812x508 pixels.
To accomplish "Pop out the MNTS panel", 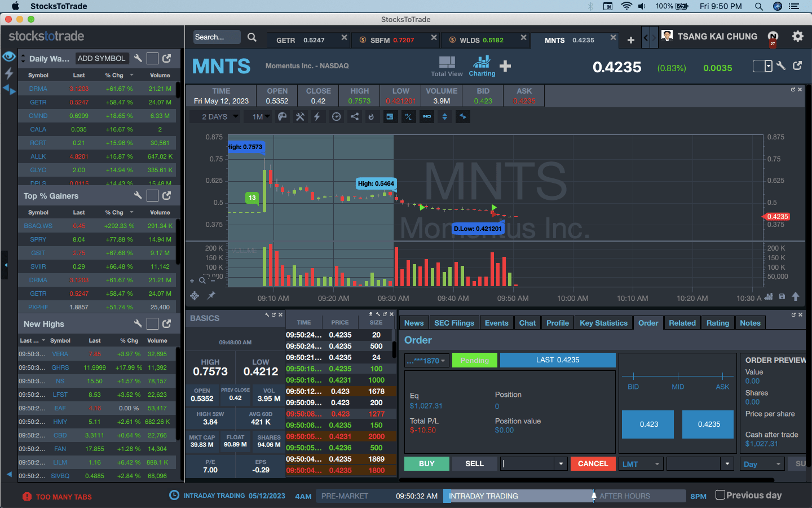I will tap(797, 65).
